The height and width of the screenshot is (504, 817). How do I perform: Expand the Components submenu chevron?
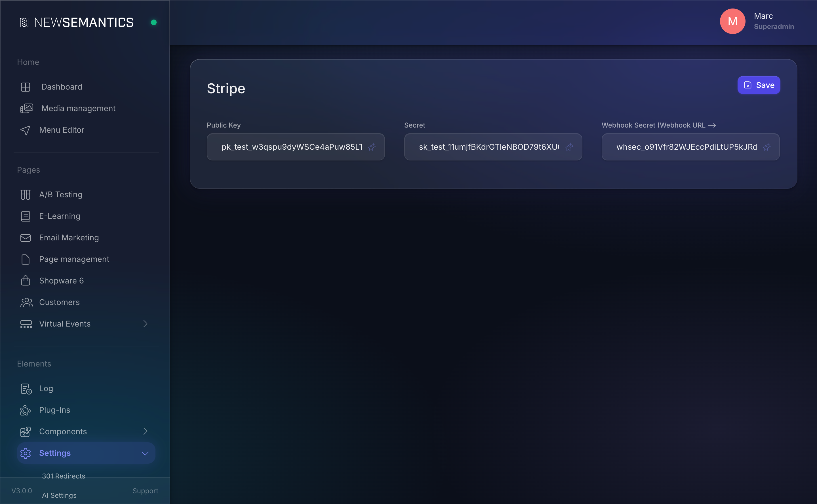click(x=145, y=431)
